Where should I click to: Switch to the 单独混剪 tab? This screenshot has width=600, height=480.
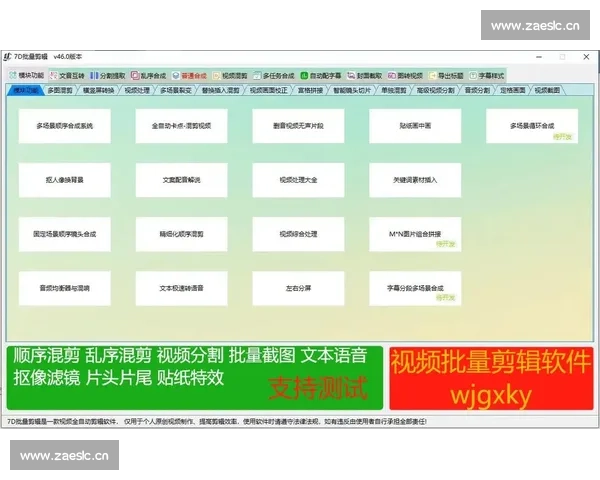click(x=394, y=90)
